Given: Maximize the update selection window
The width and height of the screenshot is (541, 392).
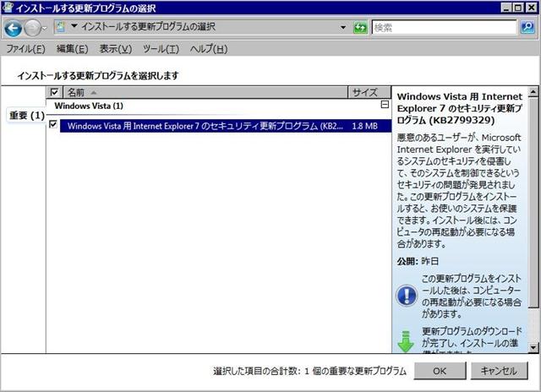Looking at the screenshot, I should (518, 8).
